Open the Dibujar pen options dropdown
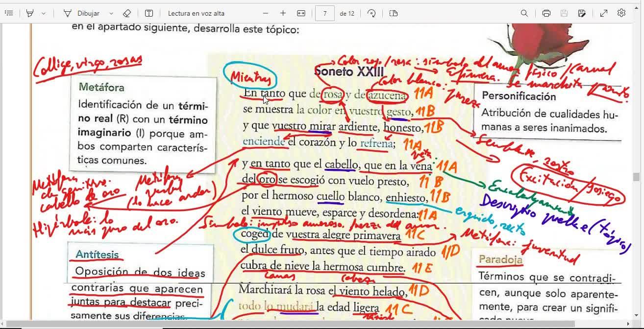The width and height of the screenshot is (644, 329). pos(111,13)
